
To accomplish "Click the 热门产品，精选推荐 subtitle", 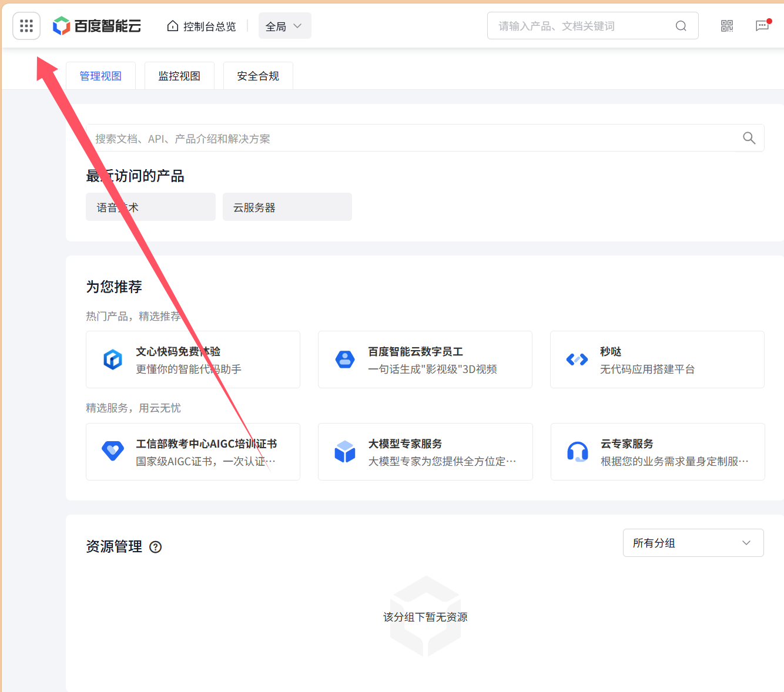I will pyautogui.click(x=133, y=316).
